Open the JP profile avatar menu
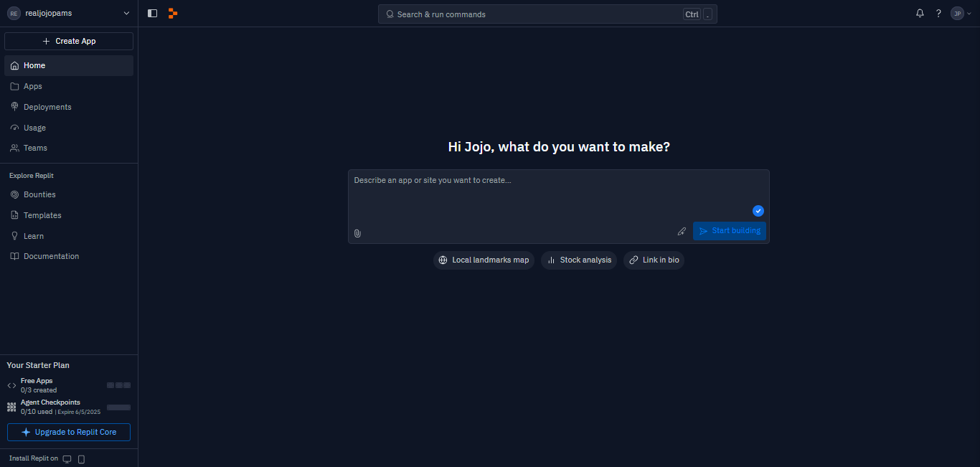The height and width of the screenshot is (467, 980). pos(961,13)
